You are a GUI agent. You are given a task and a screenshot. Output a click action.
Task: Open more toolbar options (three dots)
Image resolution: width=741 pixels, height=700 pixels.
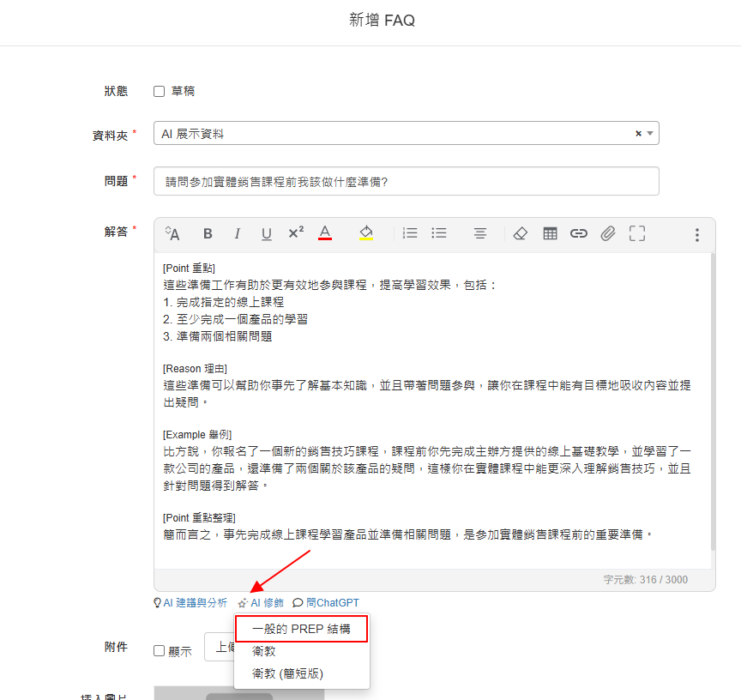[697, 235]
